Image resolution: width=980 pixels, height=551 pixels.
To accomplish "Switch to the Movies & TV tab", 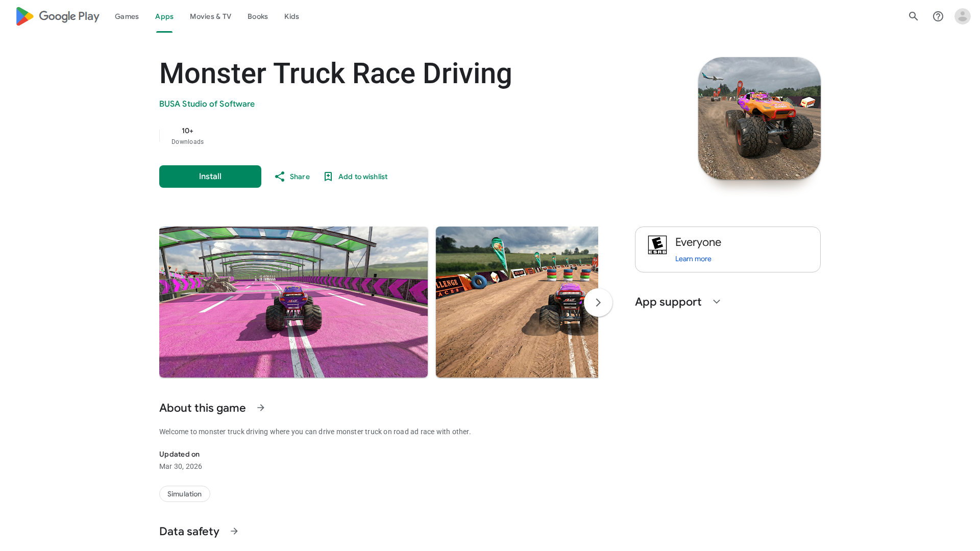I will [x=210, y=16].
